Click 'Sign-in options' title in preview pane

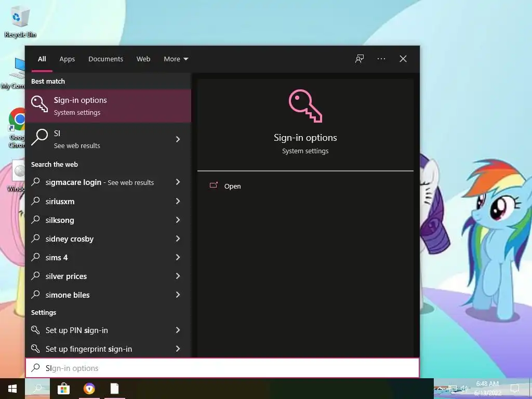click(x=305, y=137)
